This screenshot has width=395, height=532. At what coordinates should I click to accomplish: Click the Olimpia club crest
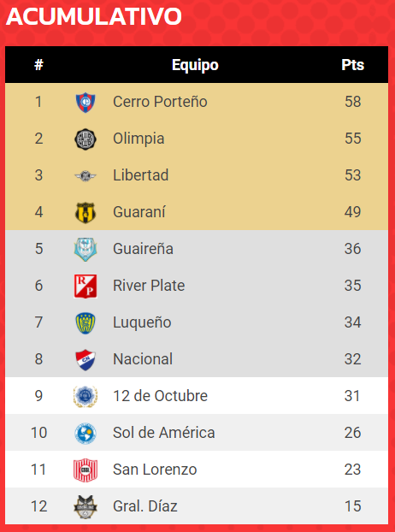85,139
